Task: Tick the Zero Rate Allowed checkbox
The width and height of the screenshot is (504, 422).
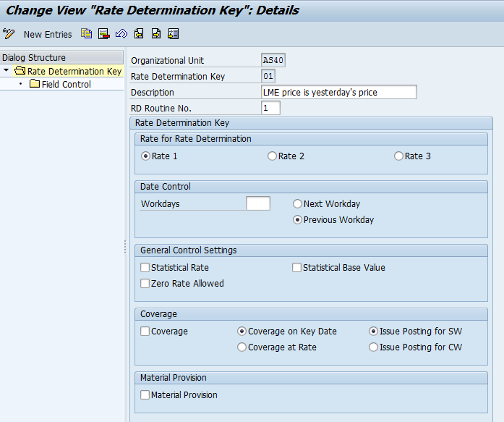Action: point(145,284)
